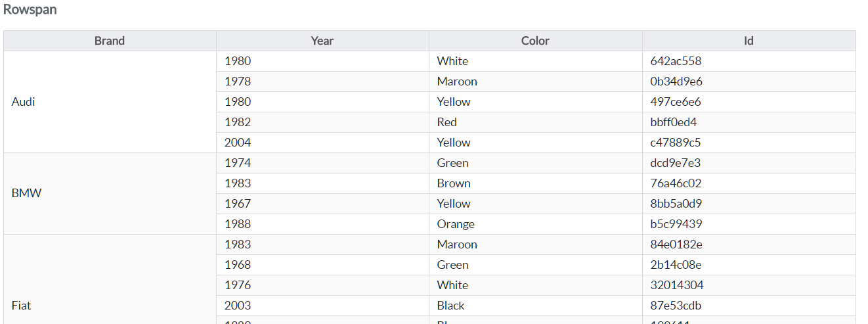Screen dimensions: 868x324
Task: Select the Orange color cell
Action: click(536, 224)
